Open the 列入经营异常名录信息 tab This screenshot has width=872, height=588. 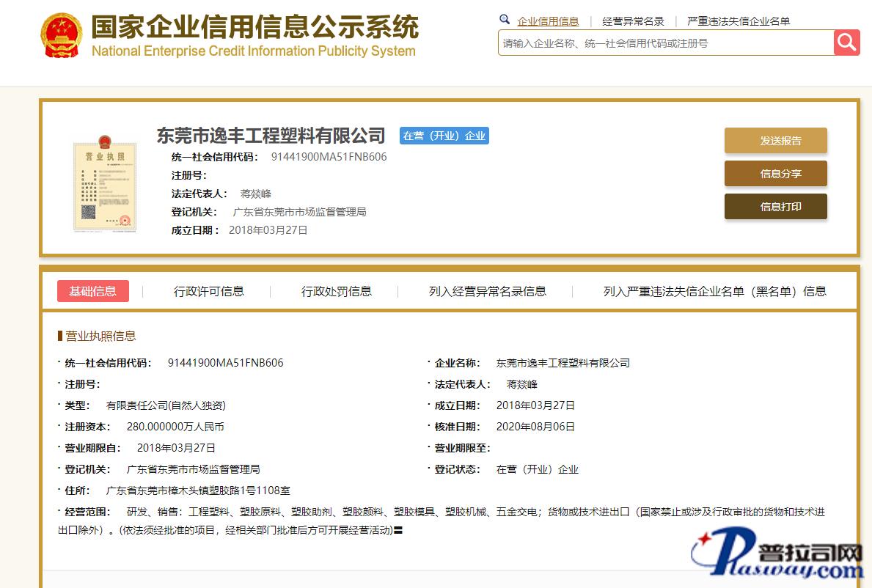click(488, 291)
